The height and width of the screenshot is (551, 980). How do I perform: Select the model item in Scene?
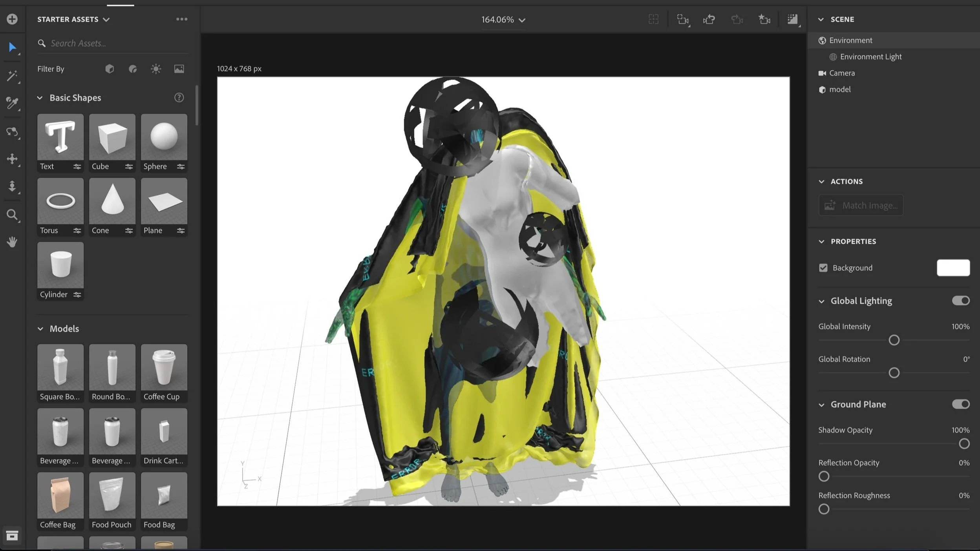839,89
